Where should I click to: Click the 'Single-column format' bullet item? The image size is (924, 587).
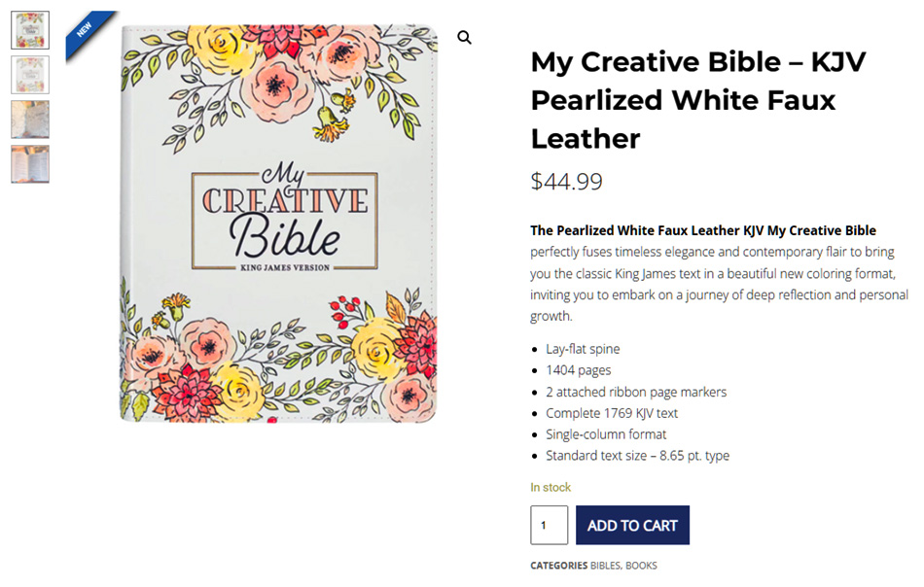pos(606,434)
